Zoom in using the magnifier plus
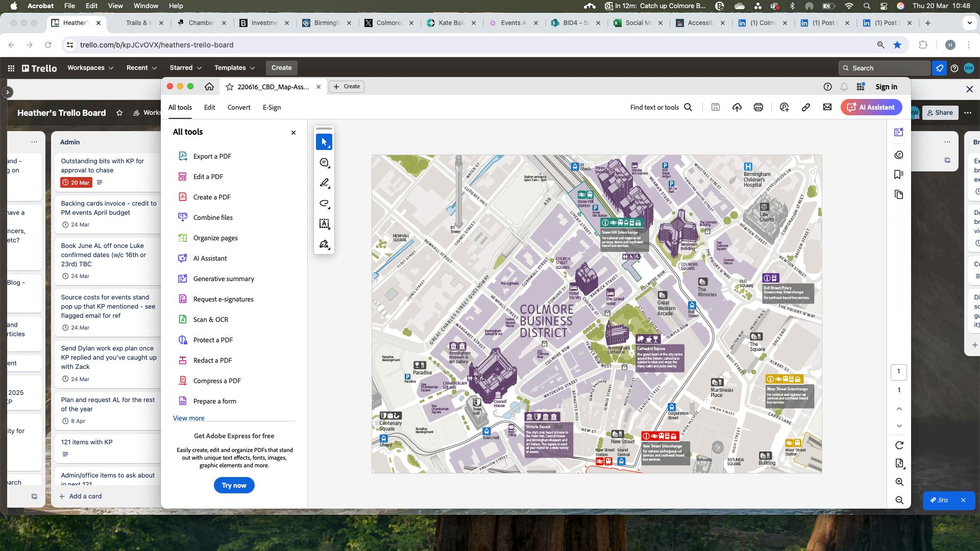This screenshot has height=551, width=980. (899, 482)
